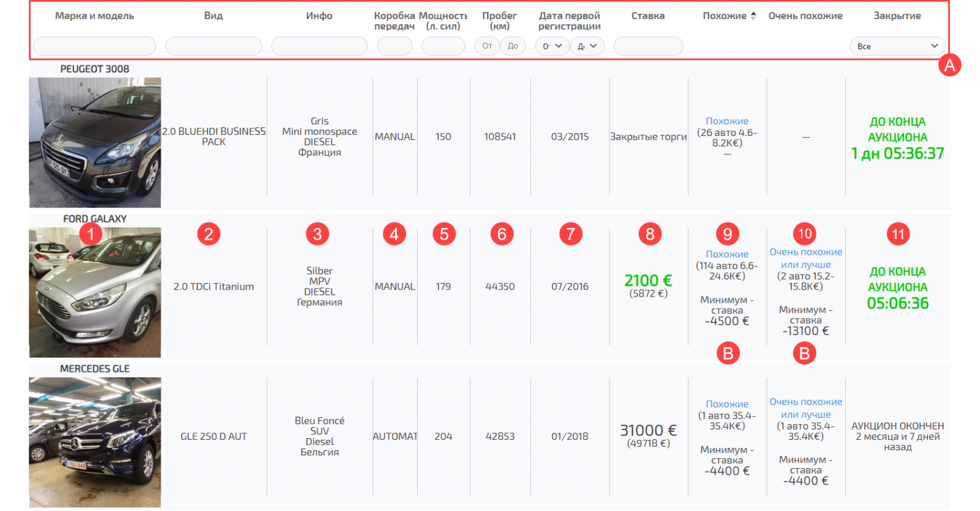Click mileage value 108541
Viewport: 980px width, 511px height.
(x=500, y=137)
